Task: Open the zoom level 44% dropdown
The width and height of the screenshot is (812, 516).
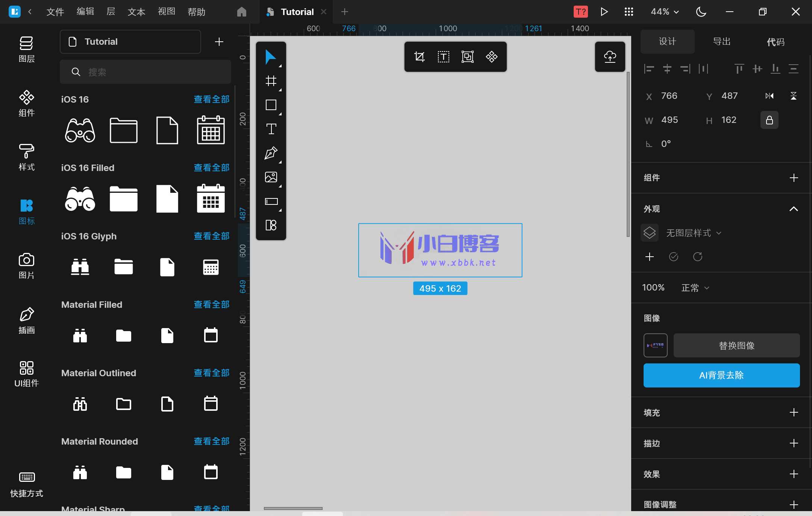Action: (665, 12)
